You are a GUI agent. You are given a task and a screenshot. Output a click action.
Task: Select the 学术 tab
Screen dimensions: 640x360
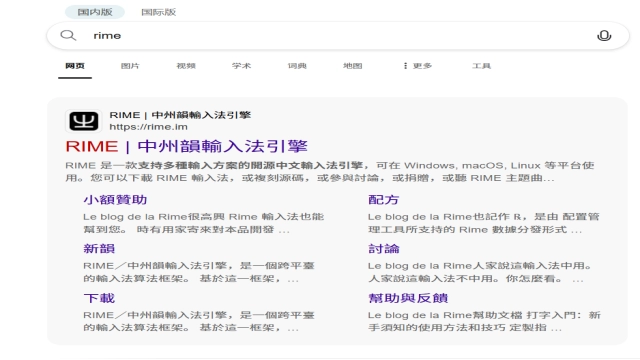(241, 66)
